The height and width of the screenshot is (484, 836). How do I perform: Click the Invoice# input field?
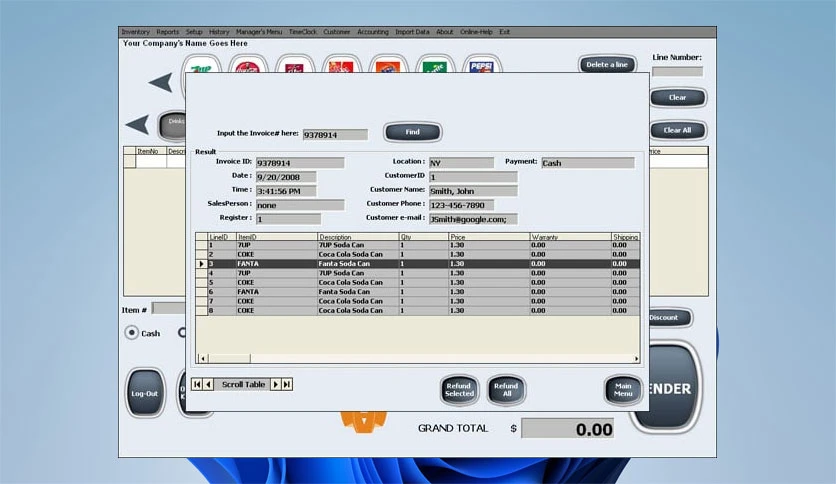(x=335, y=135)
